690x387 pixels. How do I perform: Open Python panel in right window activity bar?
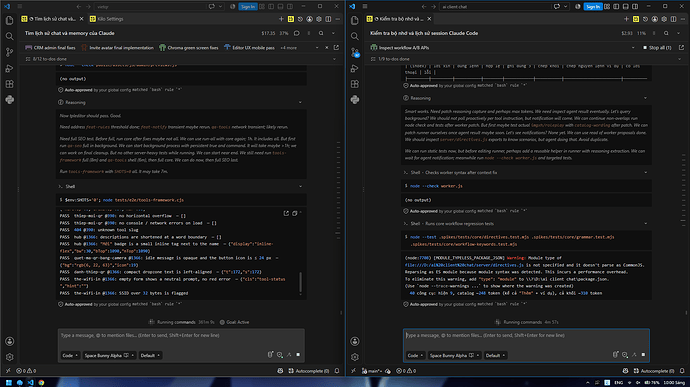coord(355,100)
